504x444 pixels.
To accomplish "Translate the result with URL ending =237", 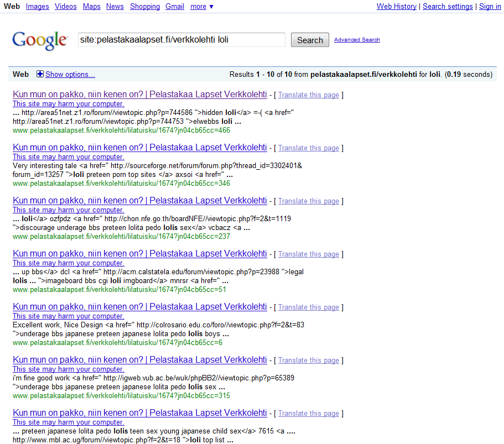I will [309, 201].
